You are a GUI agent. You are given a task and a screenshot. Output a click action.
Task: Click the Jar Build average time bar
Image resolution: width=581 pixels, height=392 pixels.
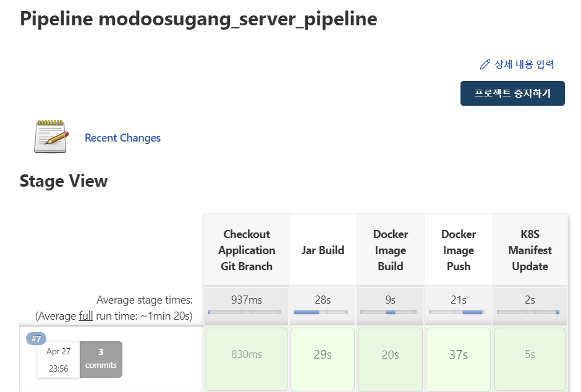pos(321,312)
